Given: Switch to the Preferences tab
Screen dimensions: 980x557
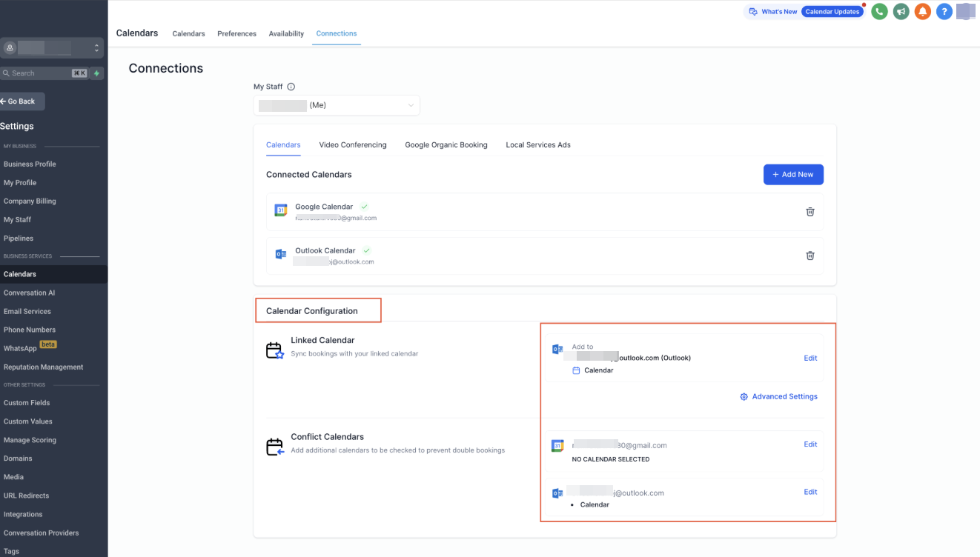Looking at the screenshot, I should point(236,34).
